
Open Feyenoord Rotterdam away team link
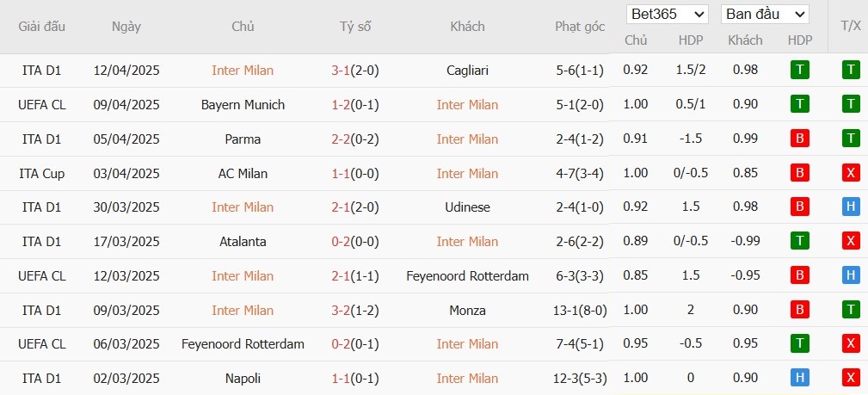pos(467,276)
